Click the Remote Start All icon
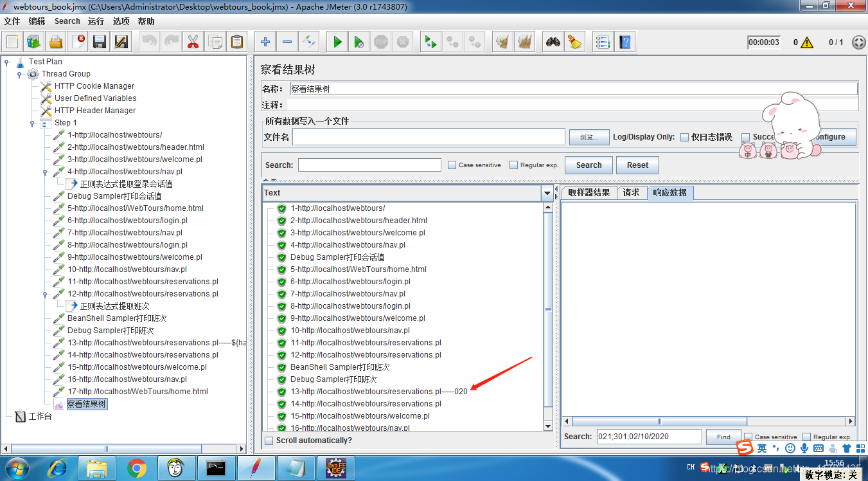This screenshot has width=868, height=481. [x=430, y=42]
